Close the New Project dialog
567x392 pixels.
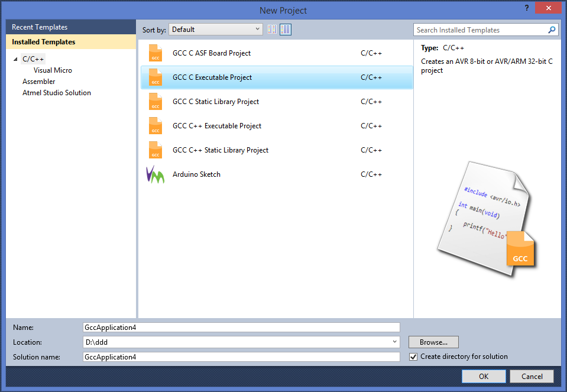548,8
